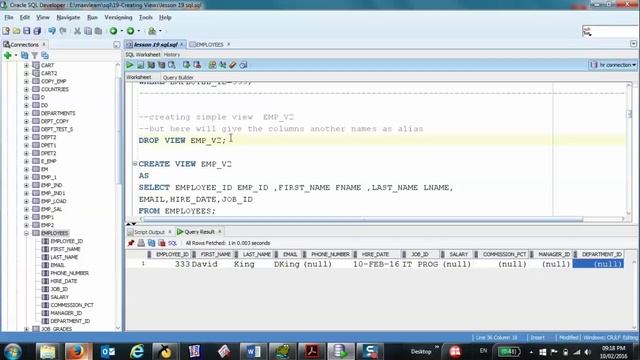Close the Query Result tab
640x360 pixels.
[x=220, y=232]
